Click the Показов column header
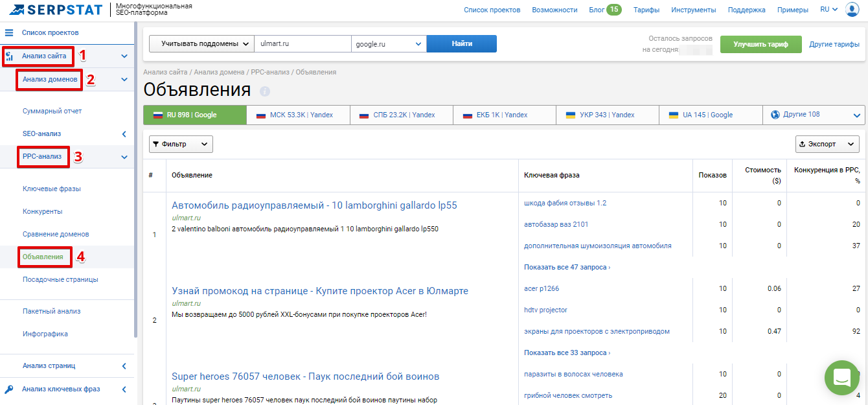The width and height of the screenshot is (868, 405). pos(713,175)
